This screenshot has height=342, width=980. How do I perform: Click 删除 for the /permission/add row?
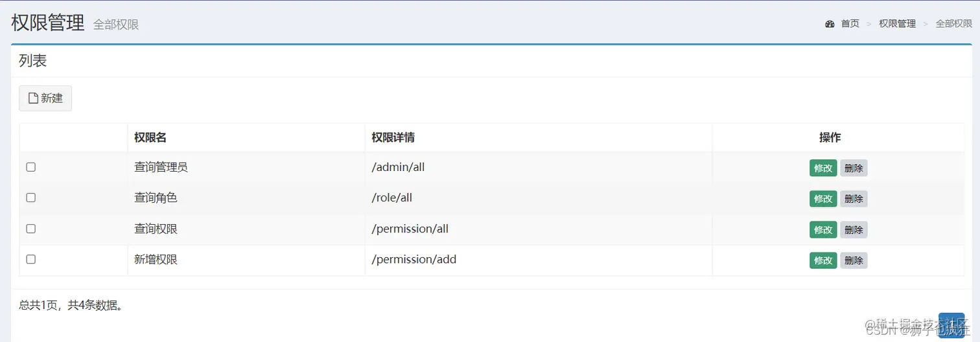(x=854, y=260)
